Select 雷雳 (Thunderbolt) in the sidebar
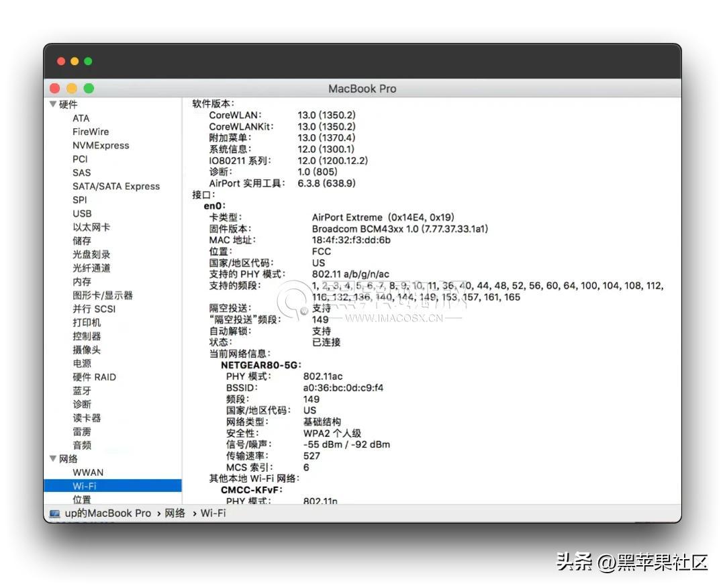Image resolution: width=725 pixels, height=588 pixels. [x=81, y=431]
